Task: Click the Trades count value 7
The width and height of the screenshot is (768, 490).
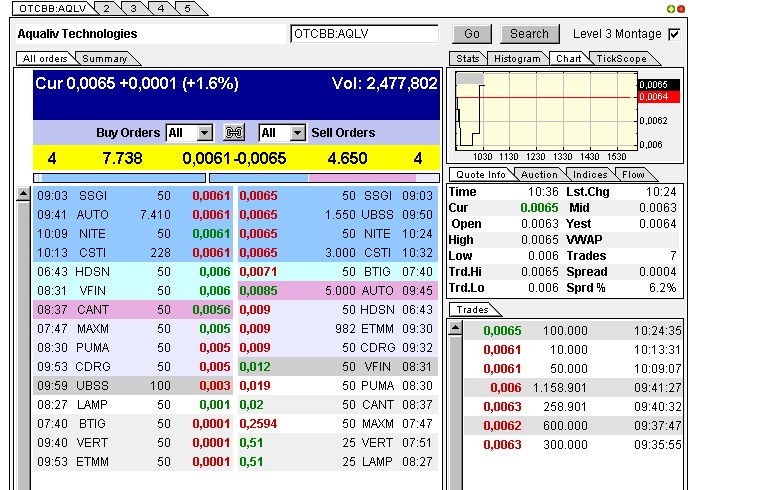Action: pyautogui.click(x=673, y=256)
